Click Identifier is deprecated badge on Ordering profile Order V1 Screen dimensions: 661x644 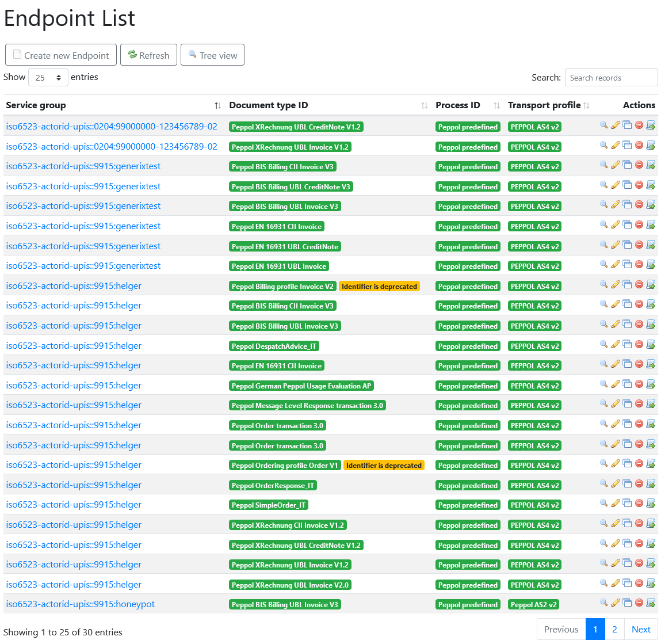pos(384,465)
